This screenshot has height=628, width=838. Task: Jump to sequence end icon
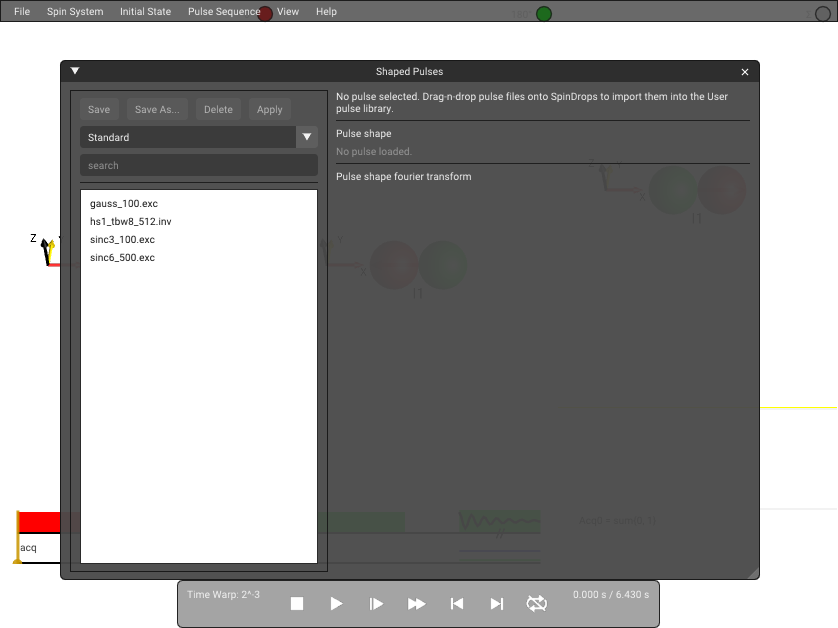point(496,603)
